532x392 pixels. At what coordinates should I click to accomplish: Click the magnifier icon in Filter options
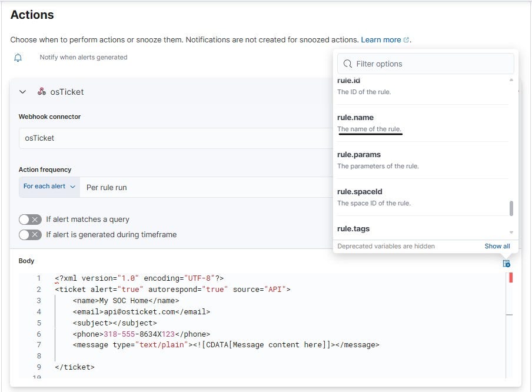click(347, 64)
